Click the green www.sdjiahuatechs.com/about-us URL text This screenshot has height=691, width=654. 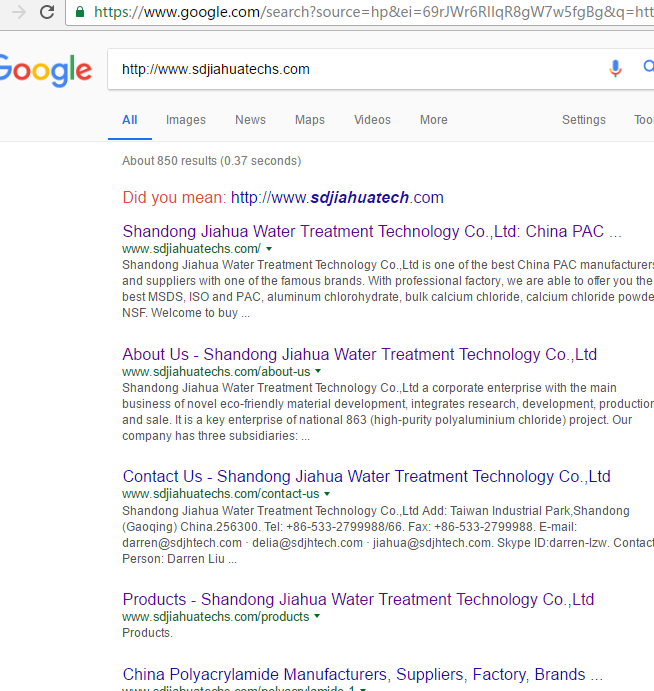coord(216,372)
